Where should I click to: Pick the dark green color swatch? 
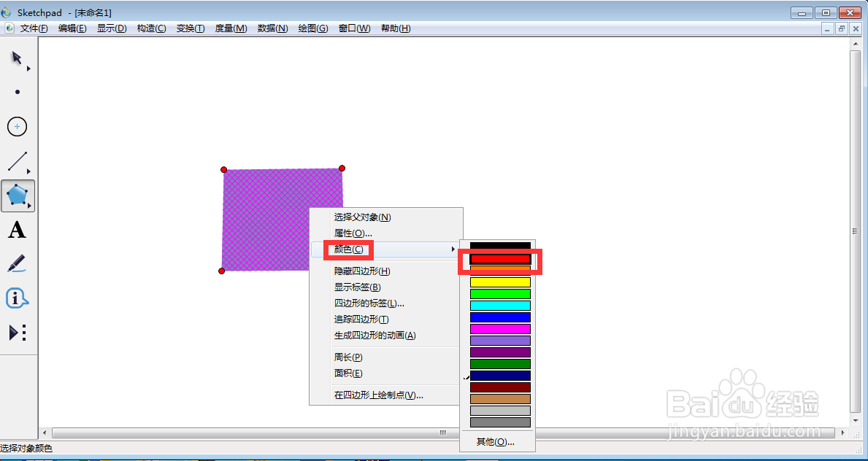[x=500, y=363]
